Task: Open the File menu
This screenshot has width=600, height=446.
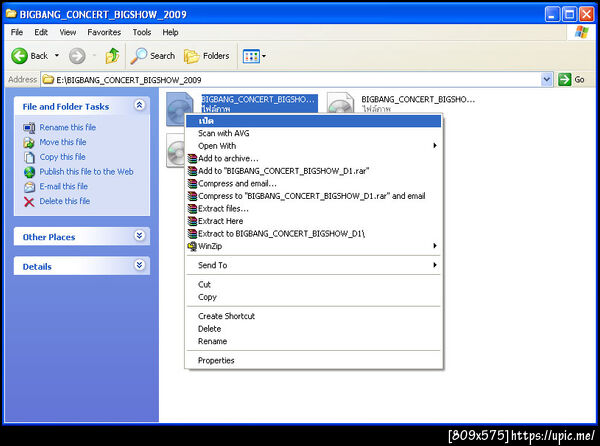Action: [x=16, y=33]
